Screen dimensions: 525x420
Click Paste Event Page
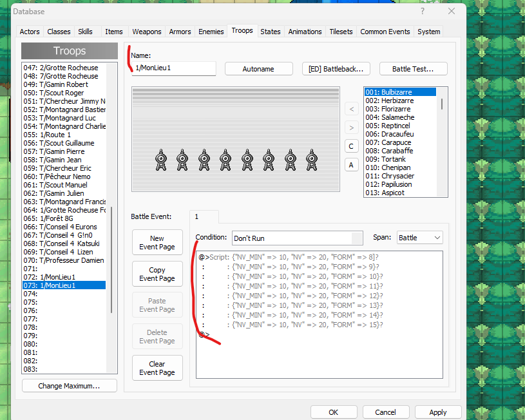pyautogui.click(x=157, y=305)
